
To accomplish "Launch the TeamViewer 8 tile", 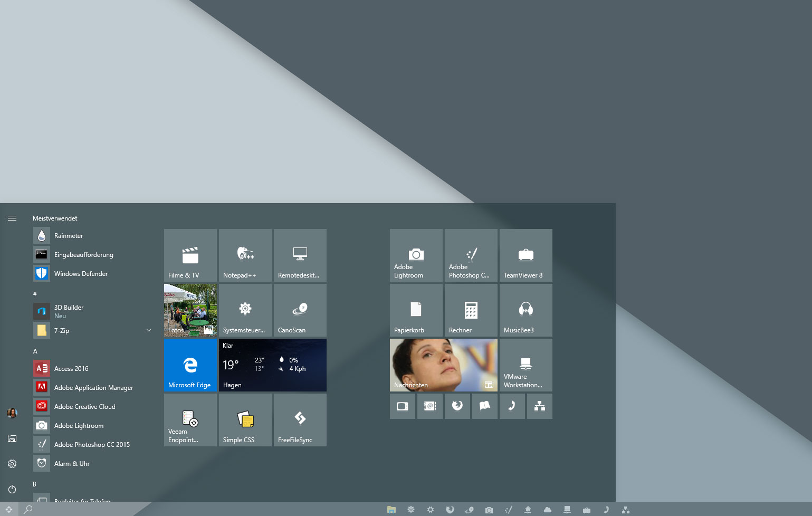I will (x=526, y=255).
